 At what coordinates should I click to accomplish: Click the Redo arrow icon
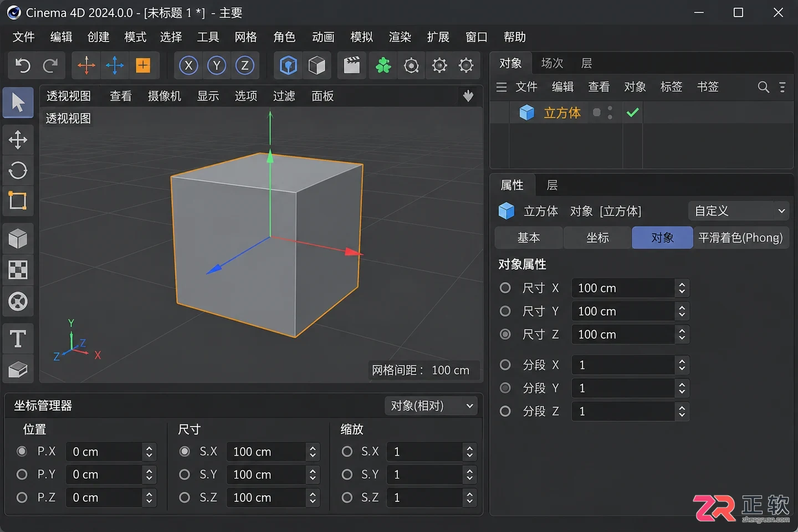pyautogui.click(x=50, y=66)
